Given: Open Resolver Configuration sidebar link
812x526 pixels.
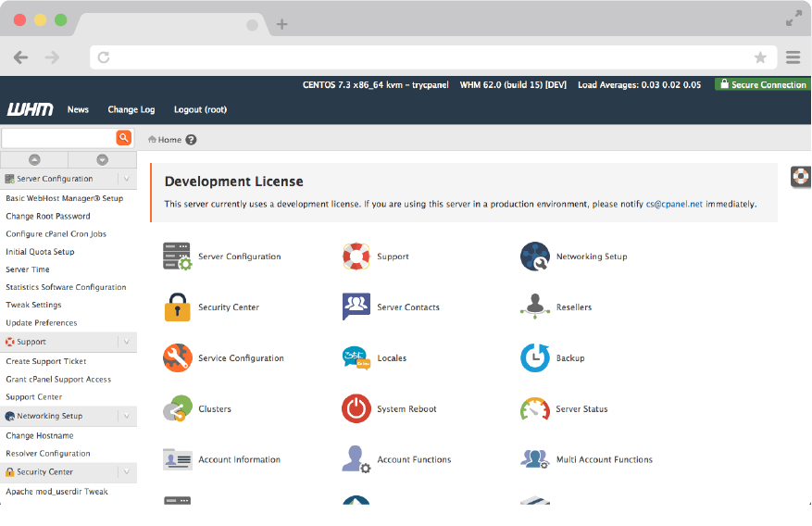Looking at the screenshot, I should click(x=48, y=454).
